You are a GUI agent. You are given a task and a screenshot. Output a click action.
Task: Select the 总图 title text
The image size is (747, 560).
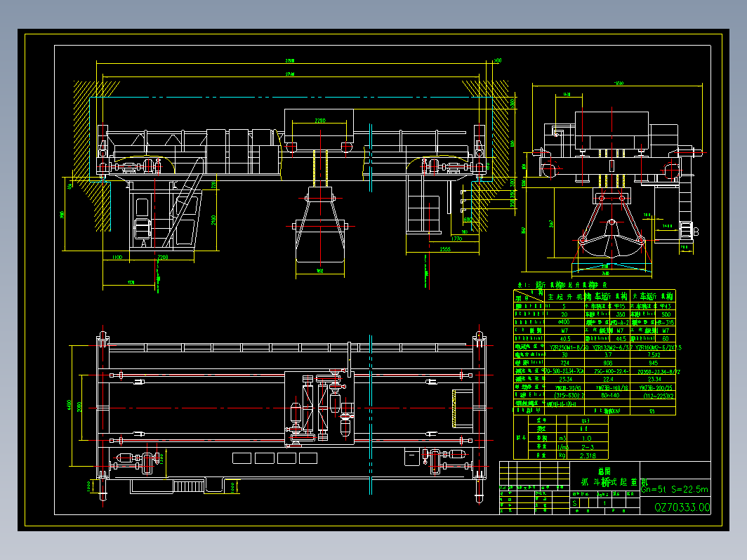tap(604, 472)
